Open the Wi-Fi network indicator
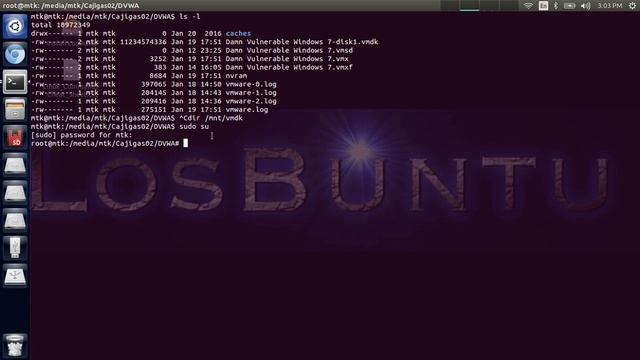This screenshot has width=640, height=360. tap(528, 6)
